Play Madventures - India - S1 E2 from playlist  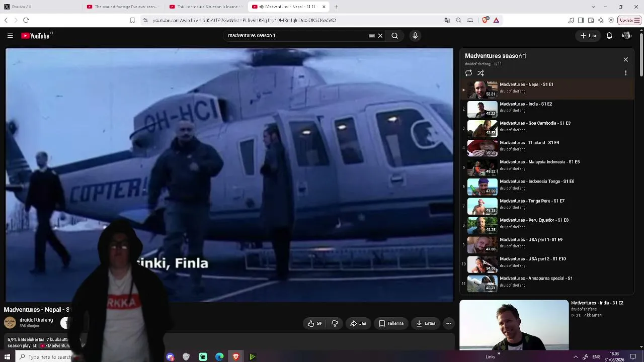point(547,110)
